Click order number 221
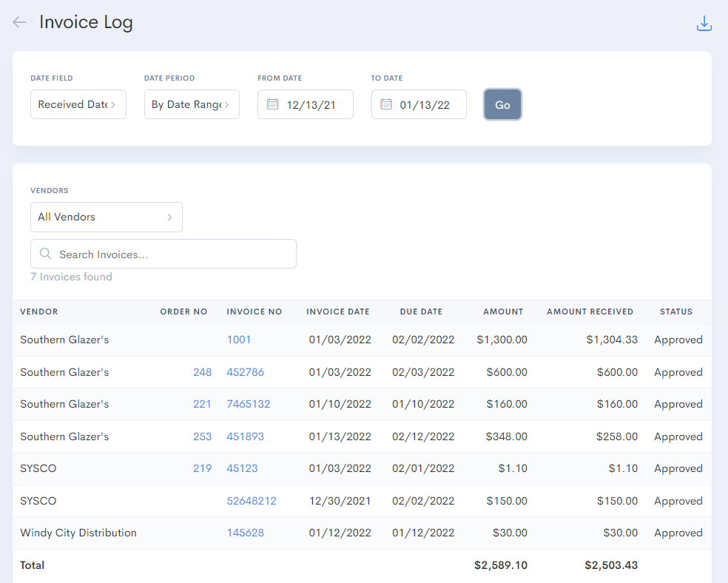 [203, 404]
